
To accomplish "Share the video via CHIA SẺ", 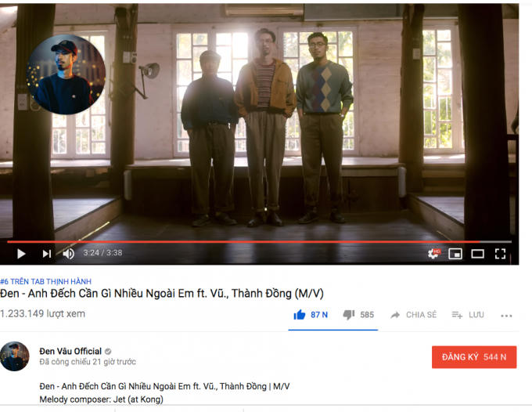I will tap(413, 315).
